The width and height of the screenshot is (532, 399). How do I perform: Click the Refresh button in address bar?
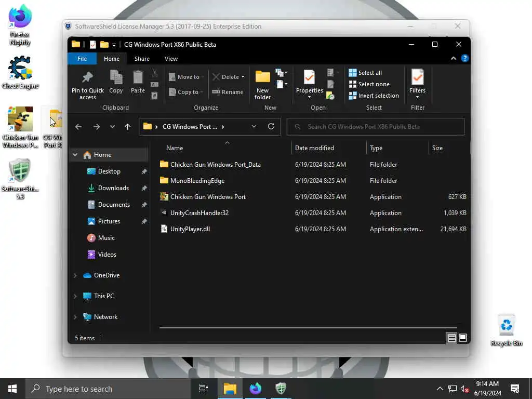271,127
